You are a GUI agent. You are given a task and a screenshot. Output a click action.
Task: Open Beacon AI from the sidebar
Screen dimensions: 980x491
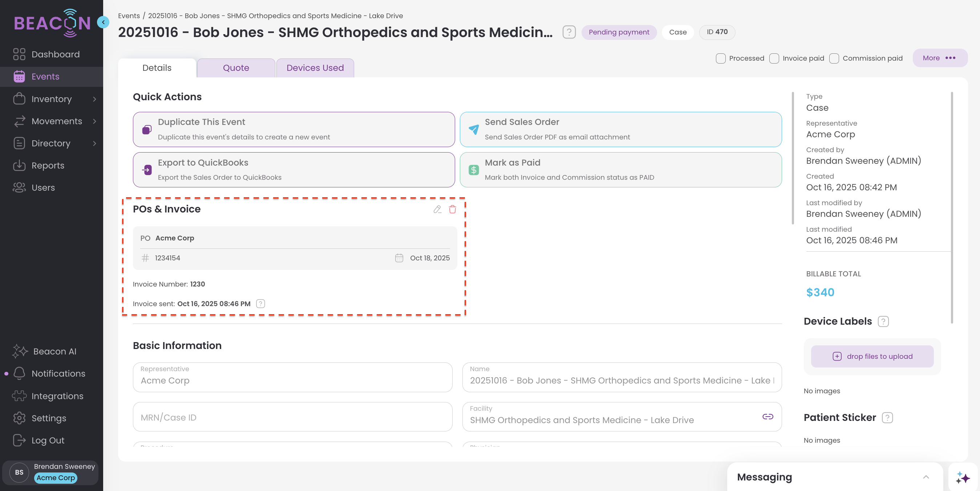[54, 351]
